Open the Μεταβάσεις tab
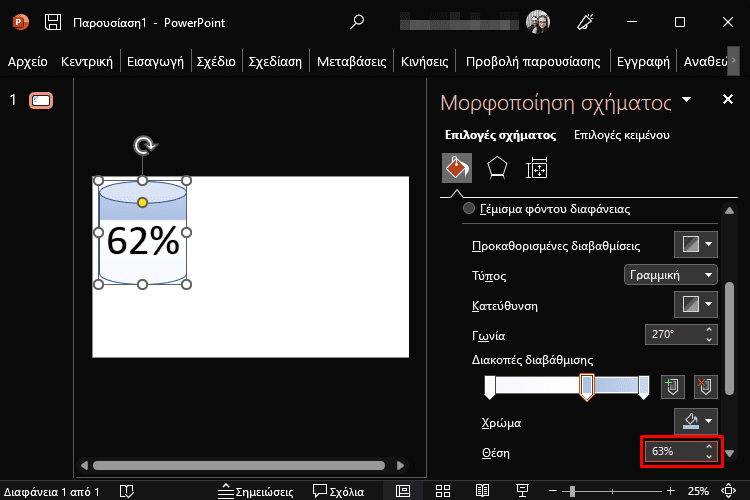This screenshot has width=750, height=500. 352,62
